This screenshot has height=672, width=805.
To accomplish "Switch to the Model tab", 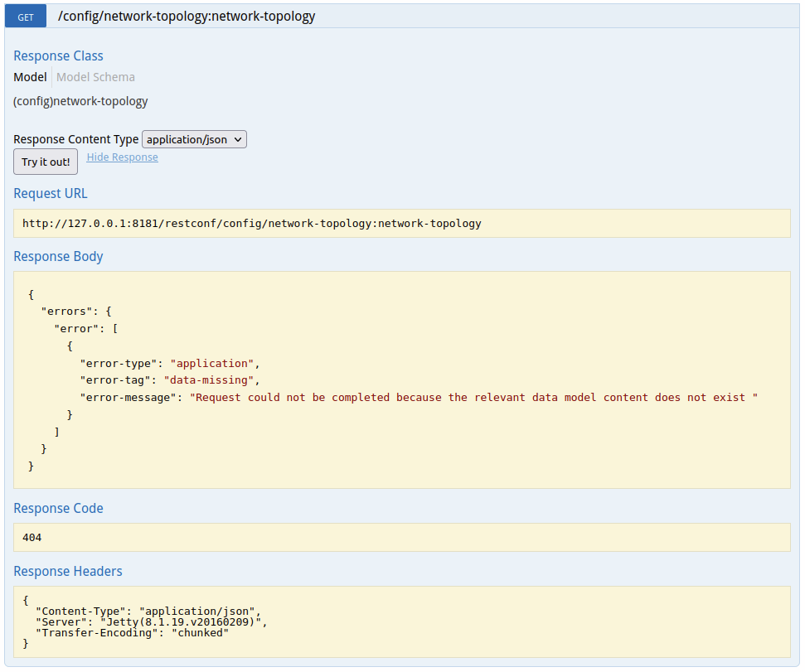I will 30,77.
